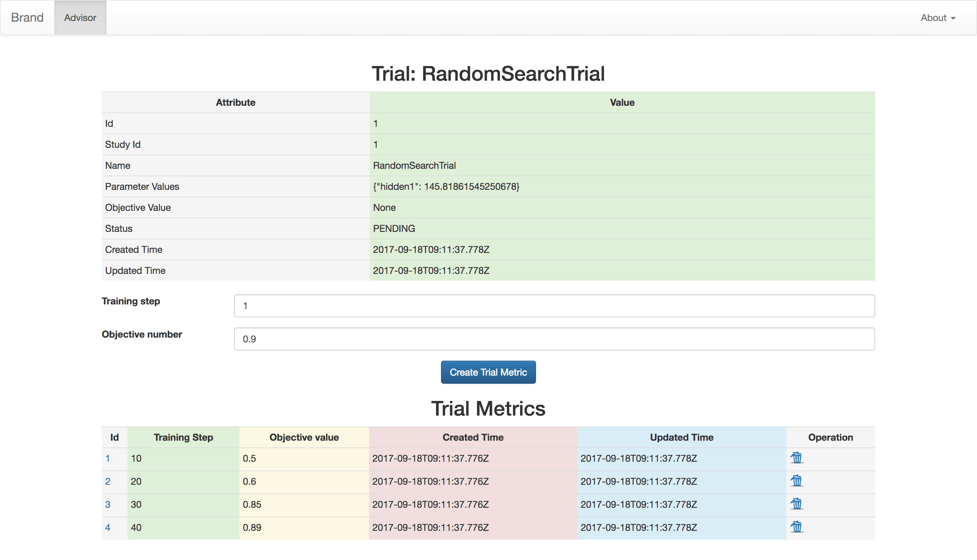Click delete icon for highest objective metric
This screenshot has width=977, height=560.
pyautogui.click(x=796, y=526)
